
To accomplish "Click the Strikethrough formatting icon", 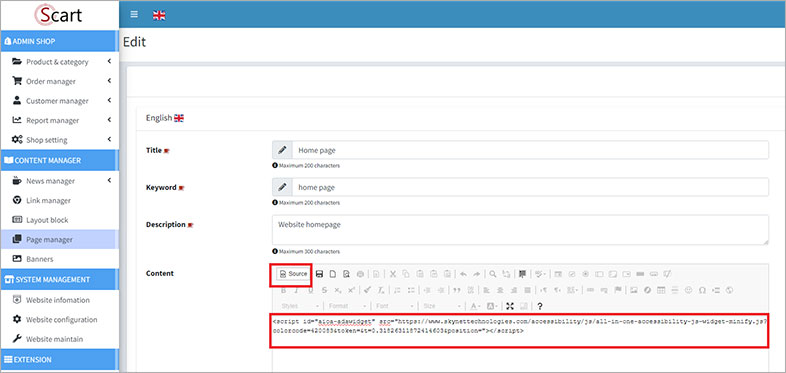I will pyautogui.click(x=324, y=290).
